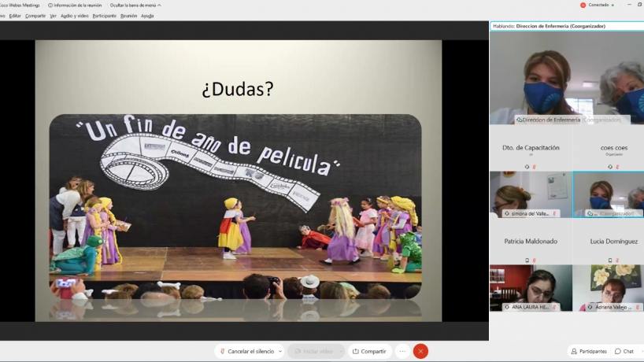Select Patricia Maldonado participant tile
Screen dimensions: 644x362
[530, 241]
